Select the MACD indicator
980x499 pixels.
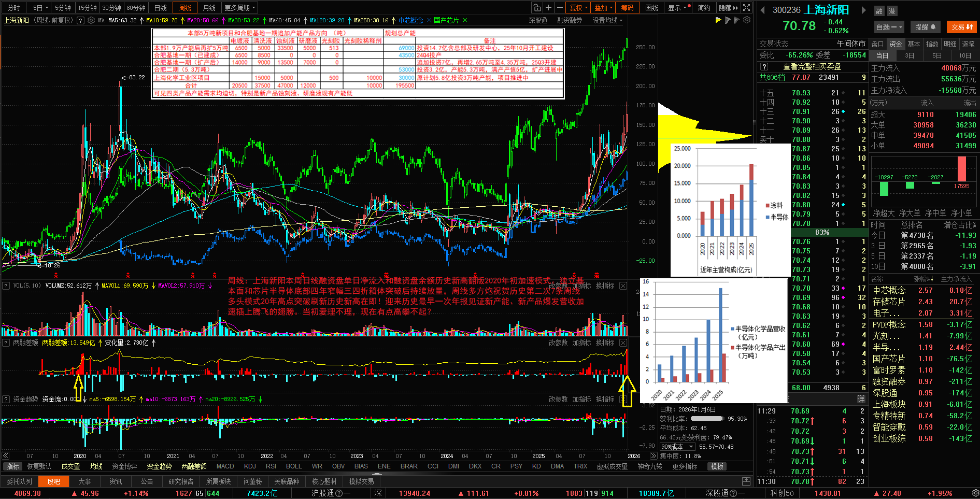(x=225, y=466)
